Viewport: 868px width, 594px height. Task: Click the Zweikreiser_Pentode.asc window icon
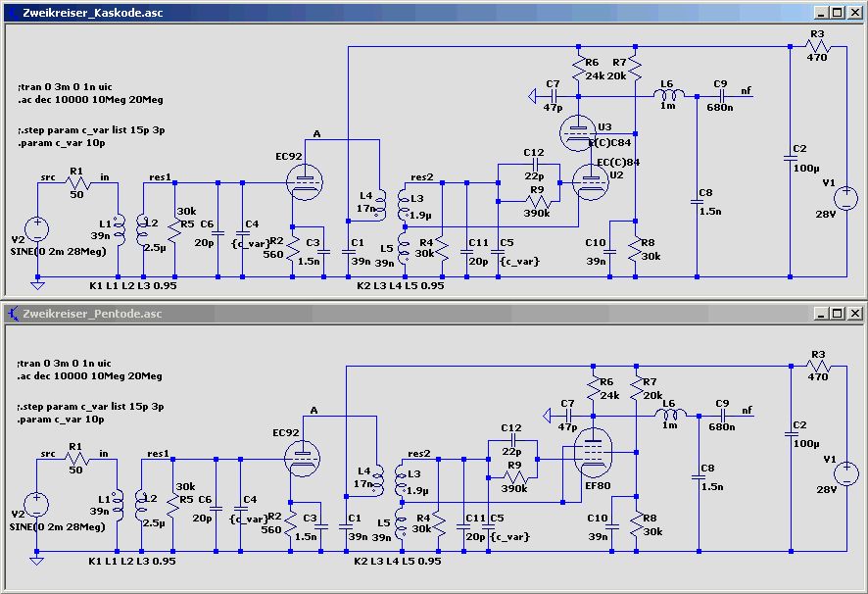[x=14, y=314]
